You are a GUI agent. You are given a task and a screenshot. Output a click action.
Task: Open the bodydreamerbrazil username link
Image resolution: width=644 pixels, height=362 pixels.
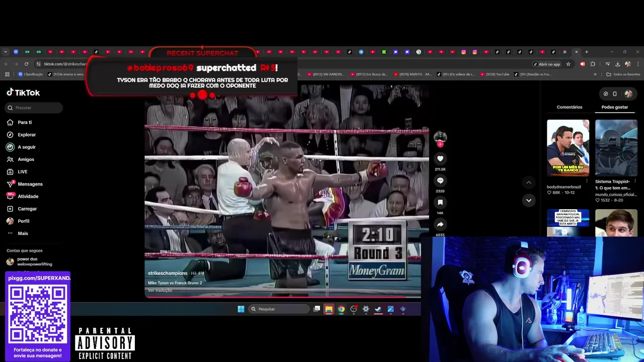(x=564, y=187)
